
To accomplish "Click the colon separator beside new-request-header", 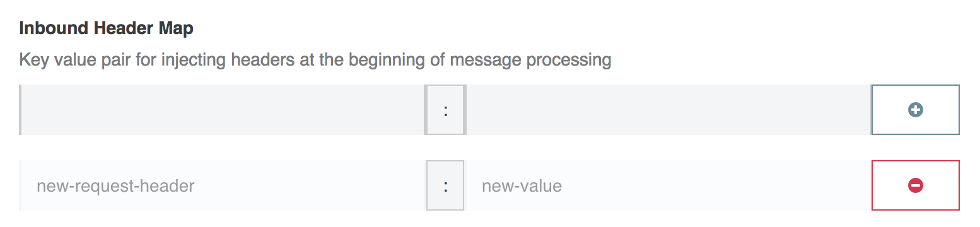I will click(445, 185).
